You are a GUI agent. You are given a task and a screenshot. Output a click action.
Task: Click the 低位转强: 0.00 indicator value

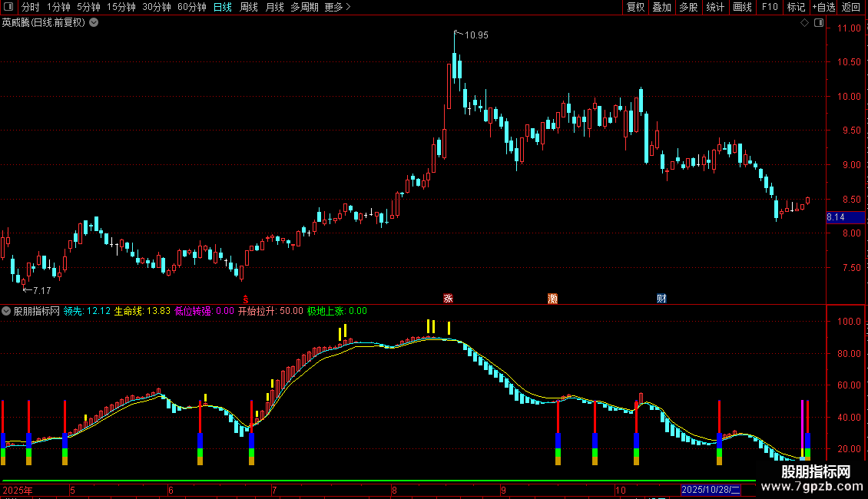click(204, 311)
